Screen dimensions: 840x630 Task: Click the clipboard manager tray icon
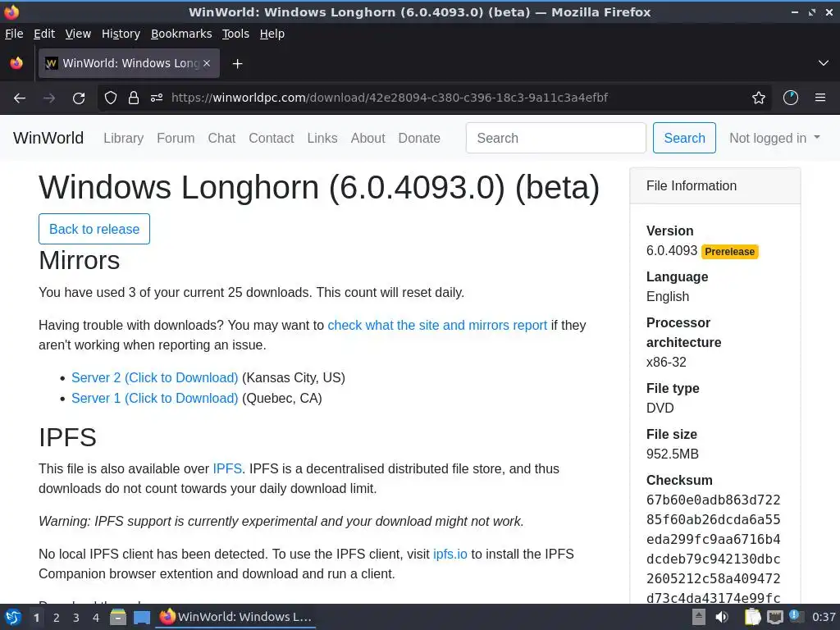(x=753, y=617)
